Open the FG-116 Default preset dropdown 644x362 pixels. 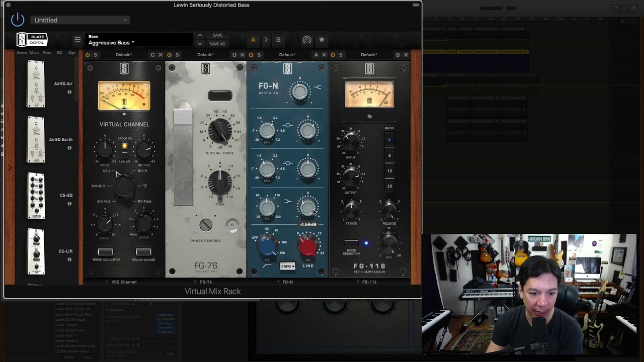369,55
